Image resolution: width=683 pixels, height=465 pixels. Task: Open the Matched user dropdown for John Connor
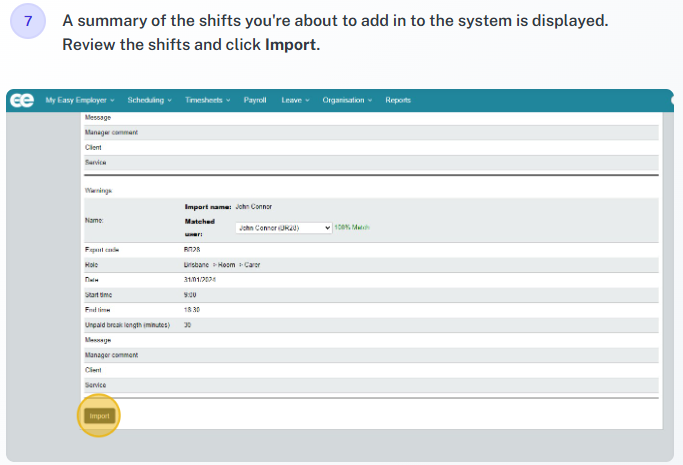(x=284, y=228)
